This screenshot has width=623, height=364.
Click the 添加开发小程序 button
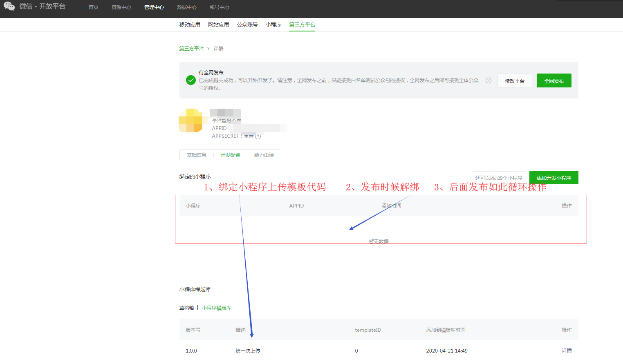pos(554,178)
